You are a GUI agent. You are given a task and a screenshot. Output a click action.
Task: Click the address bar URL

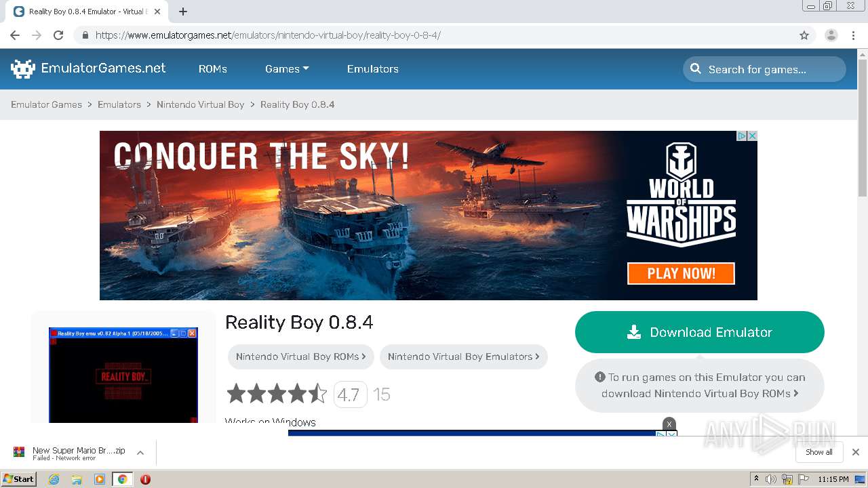tap(269, 35)
